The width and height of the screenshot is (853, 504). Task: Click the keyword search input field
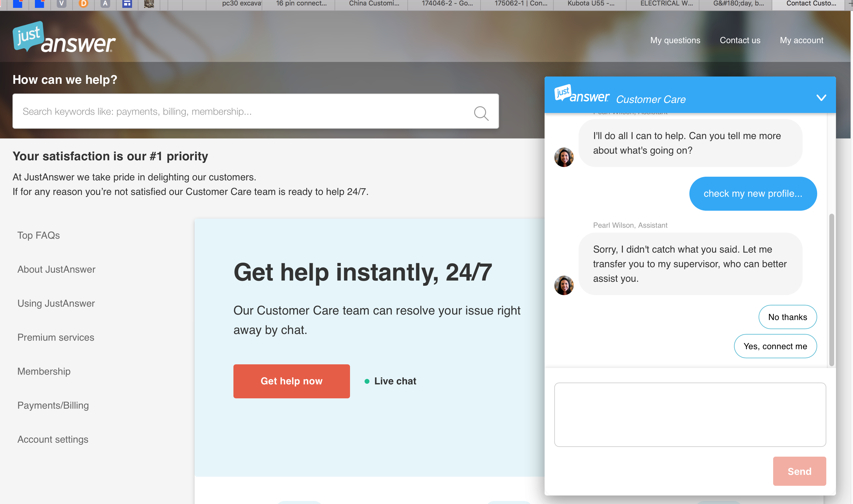(238, 111)
